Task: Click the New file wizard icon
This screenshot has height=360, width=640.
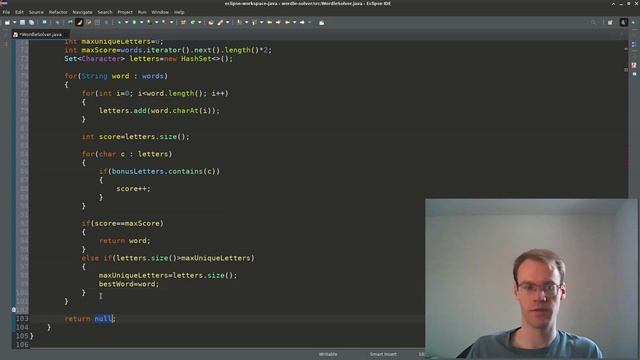Action: coord(7,22)
